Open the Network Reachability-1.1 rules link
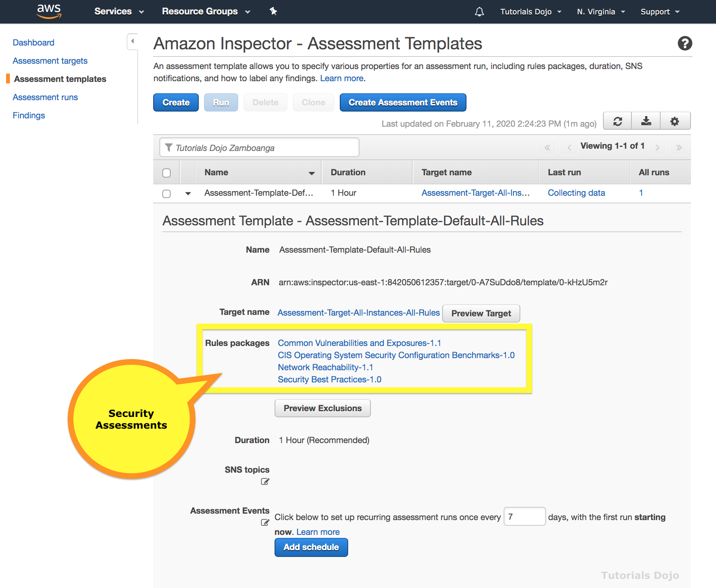Viewport: 716px width, 588px height. click(x=325, y=367)
